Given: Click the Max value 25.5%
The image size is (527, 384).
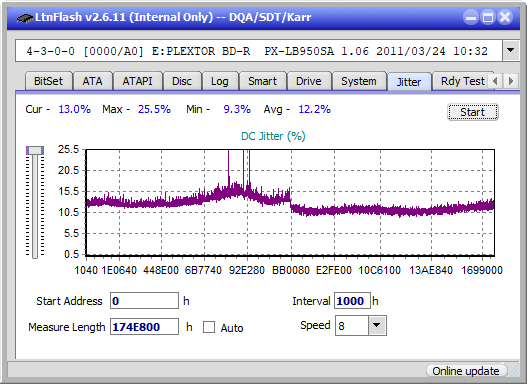Looking at the screenshot, I should (154, 109).
